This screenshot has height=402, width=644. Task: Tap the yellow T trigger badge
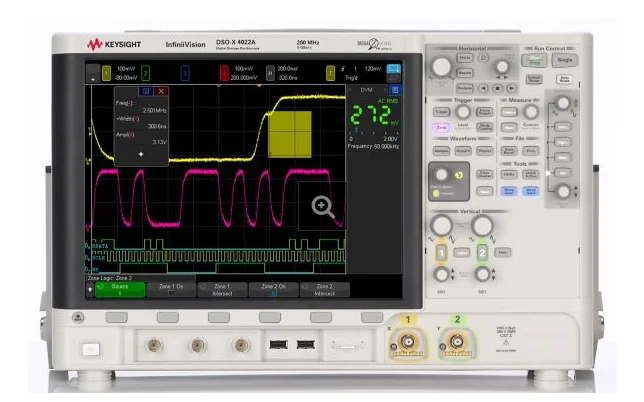pyautogui.click(x=330, y=74)
